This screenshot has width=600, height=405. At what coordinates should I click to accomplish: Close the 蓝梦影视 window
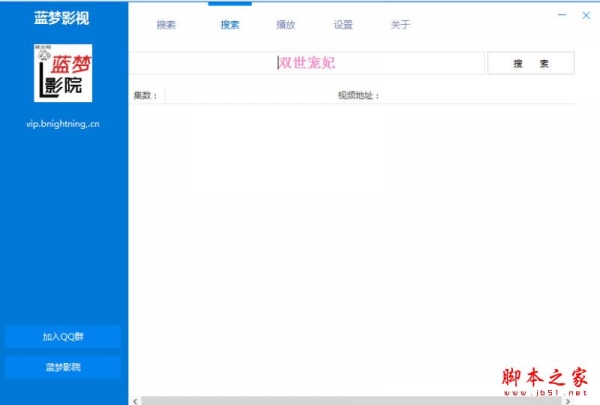pyautogui.click(x=586, y=16)
